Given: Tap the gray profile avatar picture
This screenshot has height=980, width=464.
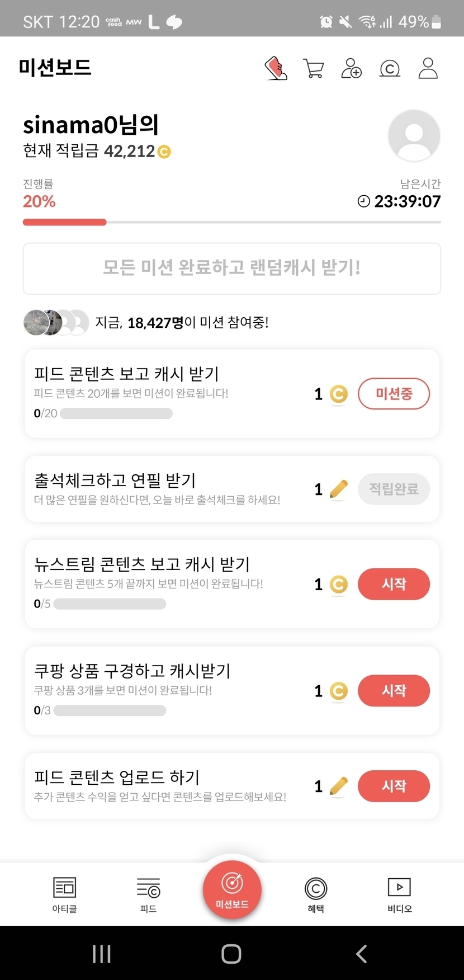Looking at the screenshot, I should click(414, 136).
